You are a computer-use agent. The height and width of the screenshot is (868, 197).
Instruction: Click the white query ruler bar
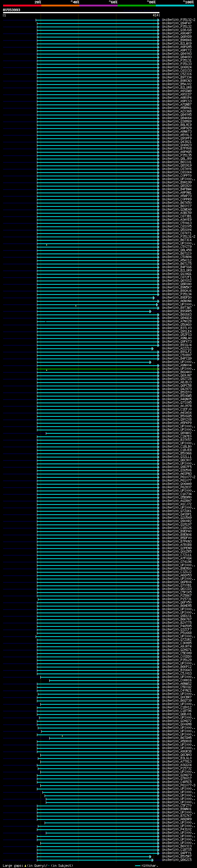tap(81, 13)
